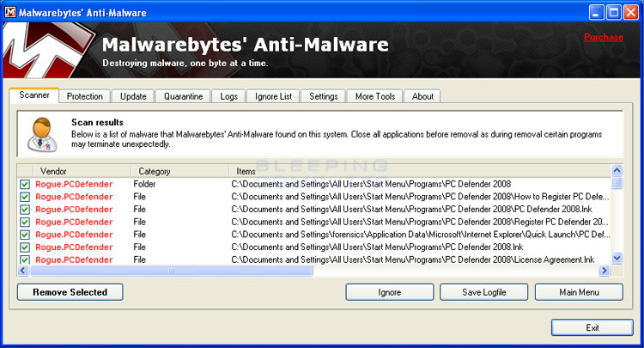Click the horizontal scrollbar thumb

[x=171, y=271]
